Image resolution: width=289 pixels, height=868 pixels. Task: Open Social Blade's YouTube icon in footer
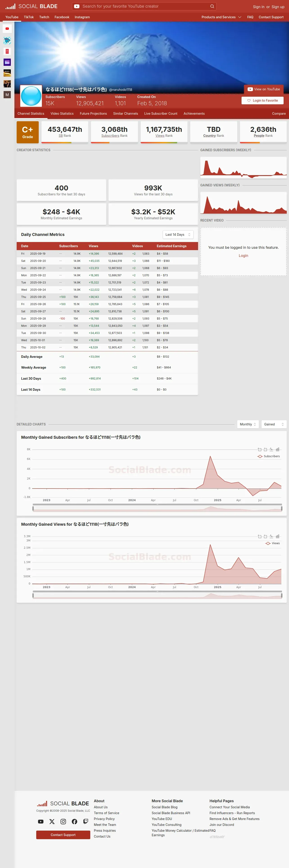click(x=41, y=822)
